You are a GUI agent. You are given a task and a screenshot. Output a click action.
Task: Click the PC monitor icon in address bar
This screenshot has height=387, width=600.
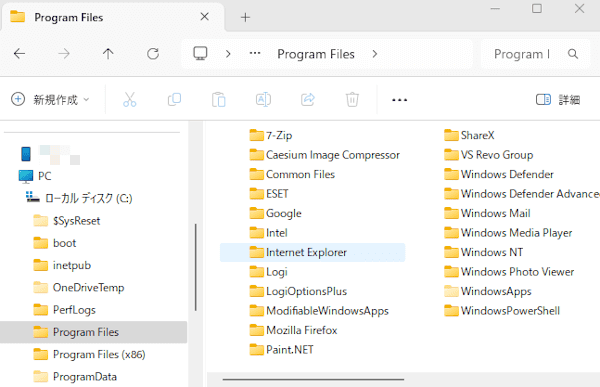pyautogui.click(x=200, y=54)
